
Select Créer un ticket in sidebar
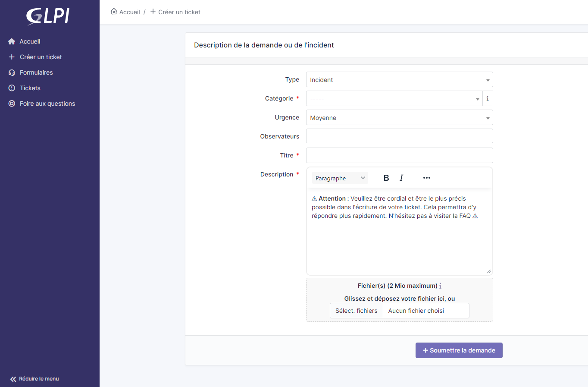pyautogui.click(x=41, y=57)
